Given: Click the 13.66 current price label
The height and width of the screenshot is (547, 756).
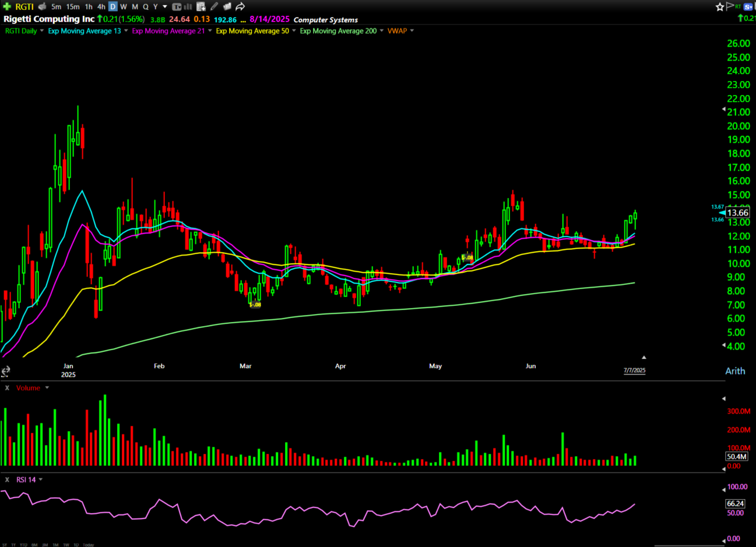Looking at the screenshot, I should [737, 213].
